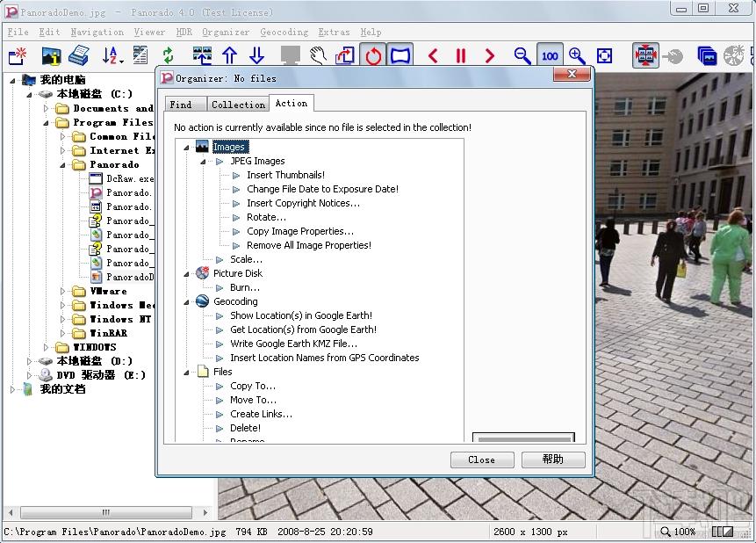Select Write Google Earth KMZ File action
The height and width of the screenshot is (543, 756).
point(293,344)
